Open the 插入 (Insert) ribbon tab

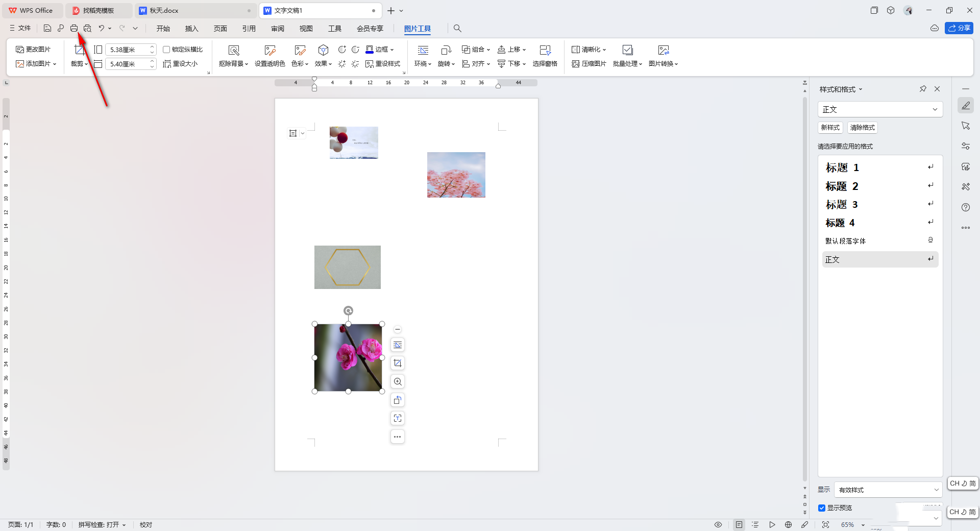point(192,29)
